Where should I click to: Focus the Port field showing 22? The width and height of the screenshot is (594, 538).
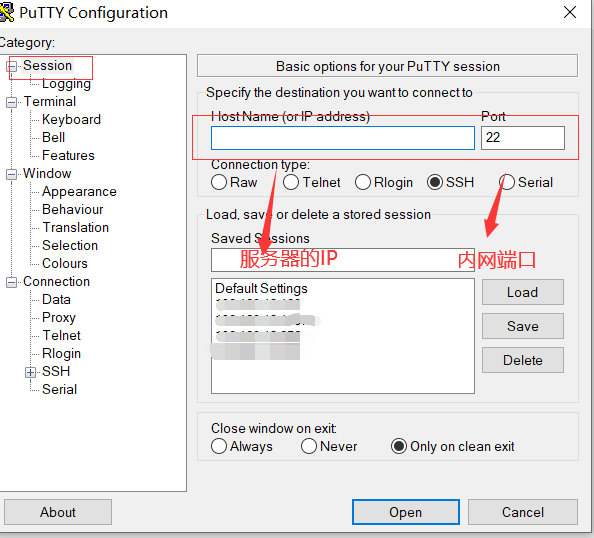pyautogui.click(x=523, y=138)
